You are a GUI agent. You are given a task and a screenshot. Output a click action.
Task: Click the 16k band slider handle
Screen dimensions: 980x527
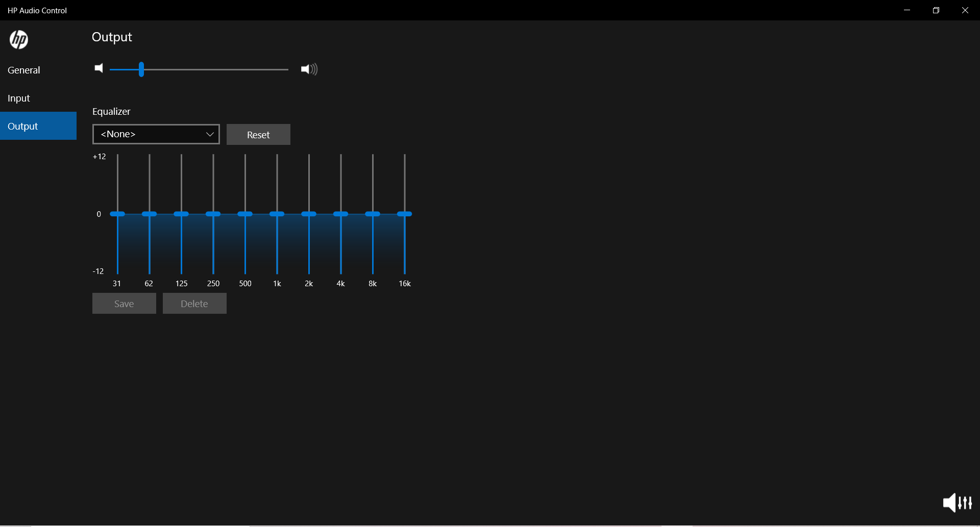pyautogui.click(x=405, y=214)
